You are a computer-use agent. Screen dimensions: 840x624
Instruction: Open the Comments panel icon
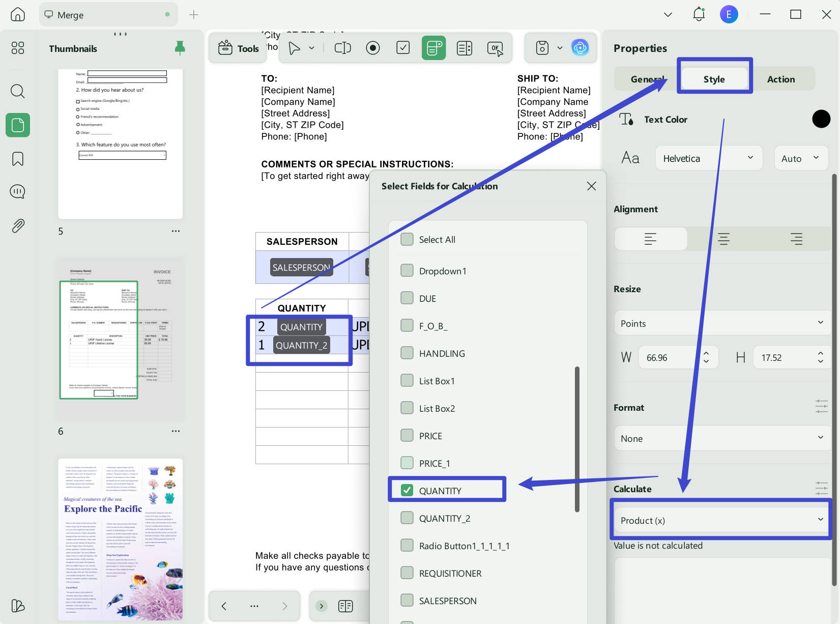(x=18, y=192)
